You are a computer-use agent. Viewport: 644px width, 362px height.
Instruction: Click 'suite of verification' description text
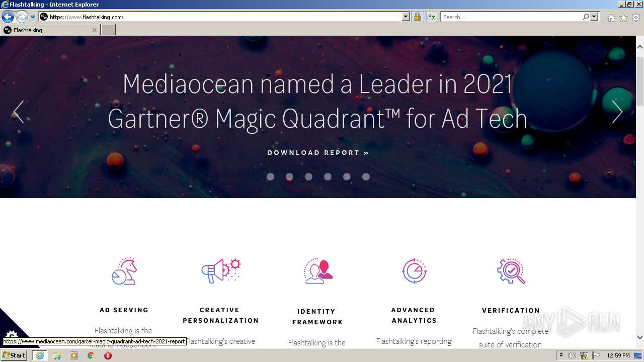point(510,344)
